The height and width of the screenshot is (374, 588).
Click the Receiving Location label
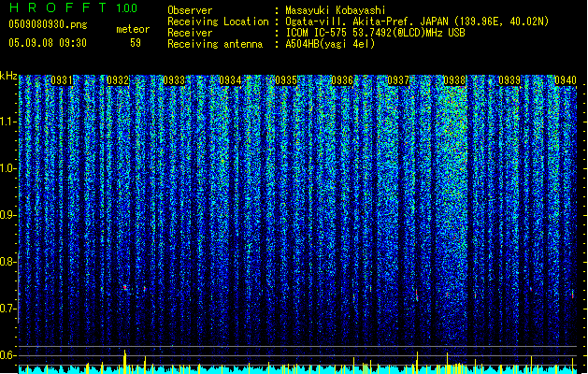tap(218, 22)
